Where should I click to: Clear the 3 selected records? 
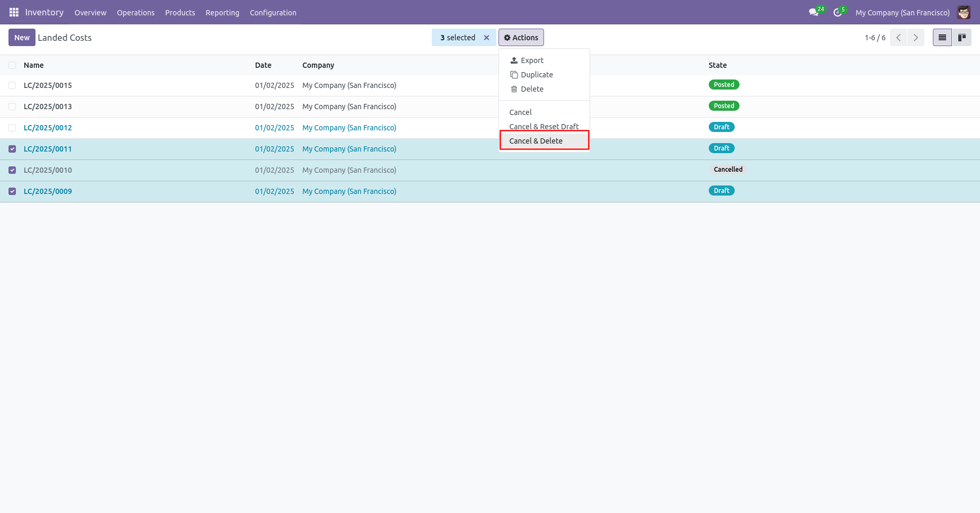(486, 38)
